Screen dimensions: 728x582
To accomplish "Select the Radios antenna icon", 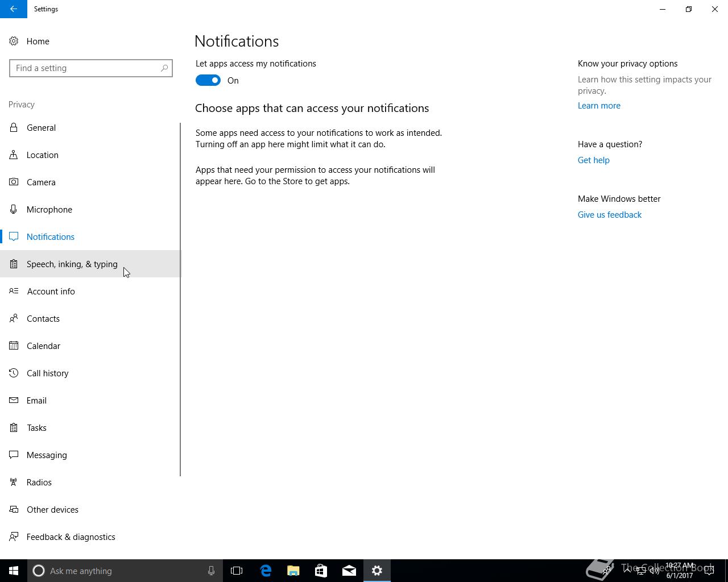I will click(x=14, y=482).
